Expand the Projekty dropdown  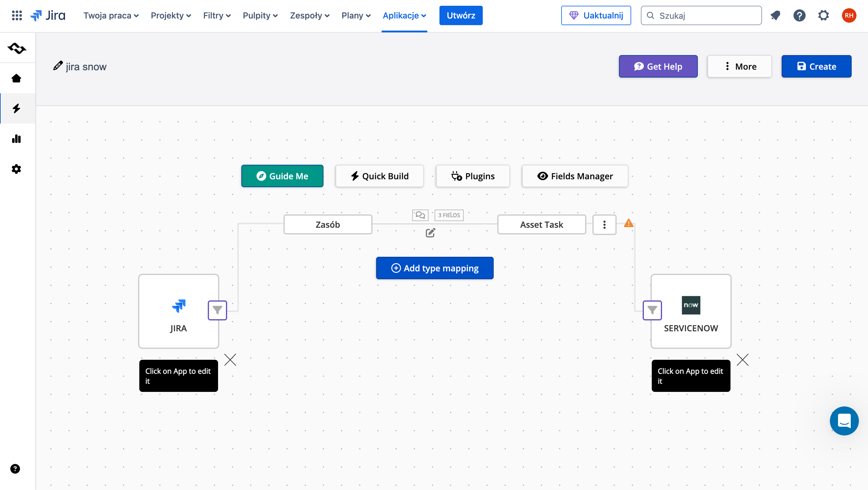tap(171, 15)
